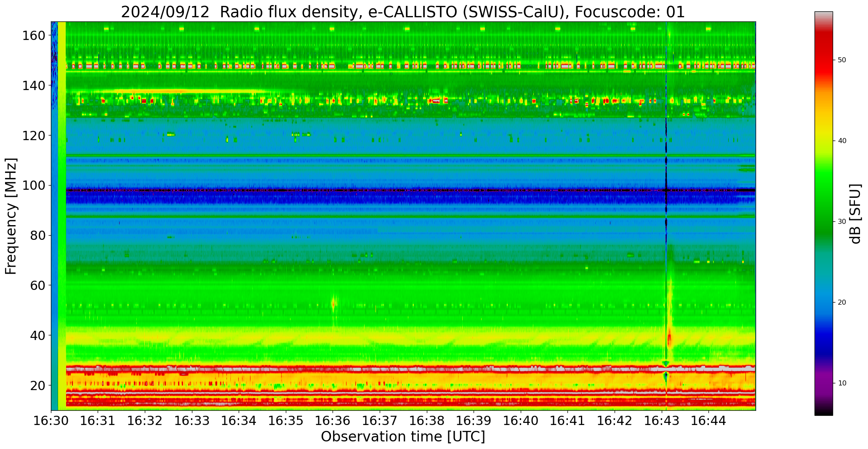This screenshot has width=868, height=449.
Task: Click the dark blue band near 97 MHz
Action: [x=410, y=196]
